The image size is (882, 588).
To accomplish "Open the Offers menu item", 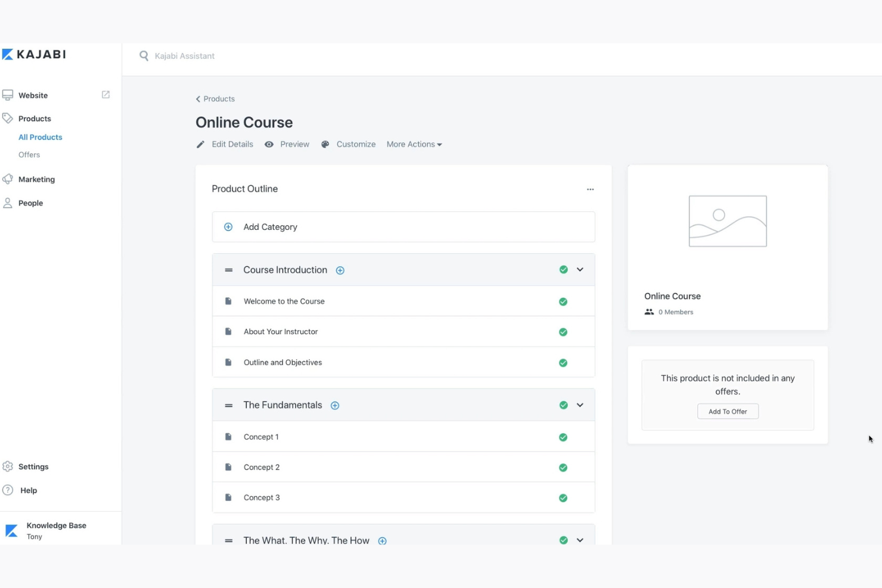I will pyautogui.click(x=29, y=154).
